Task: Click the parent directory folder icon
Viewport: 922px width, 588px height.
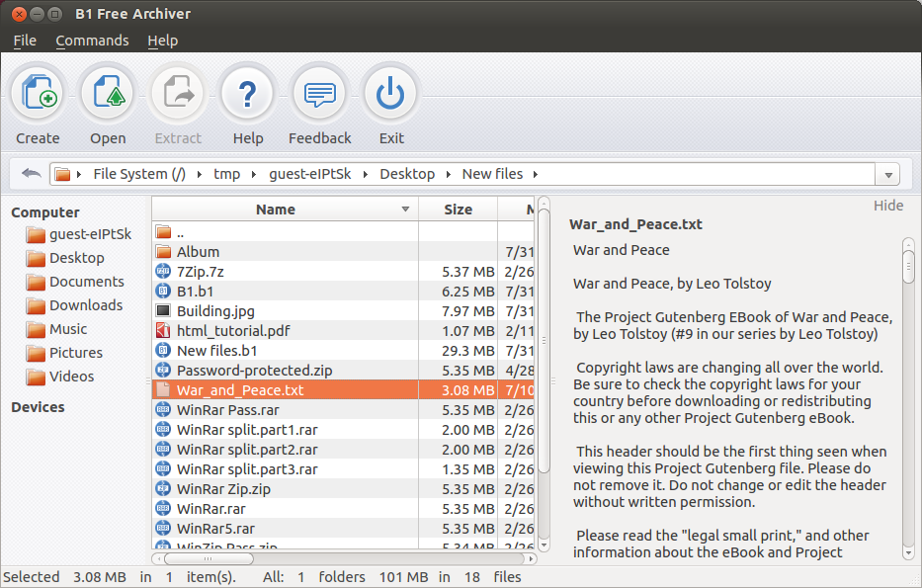Action: [x=163, y=231]
